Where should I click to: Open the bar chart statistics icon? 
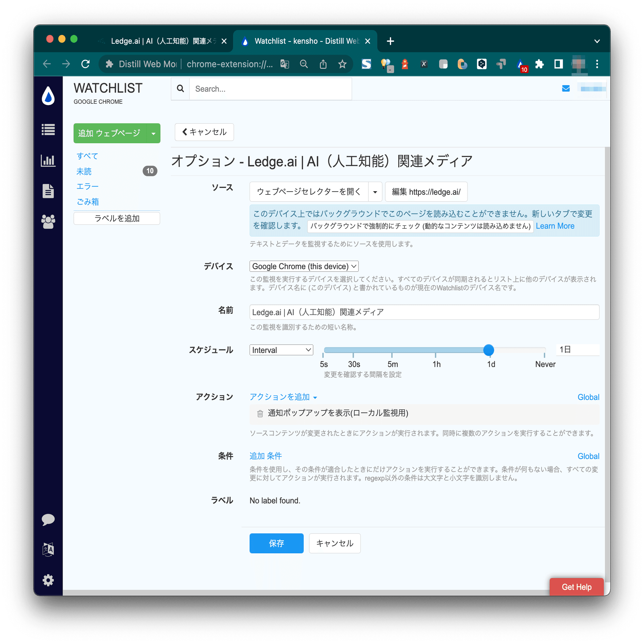coord(48,160)
